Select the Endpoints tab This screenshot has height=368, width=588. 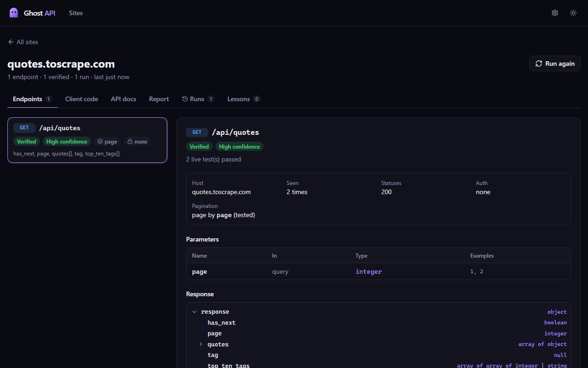tap(33, 99)
